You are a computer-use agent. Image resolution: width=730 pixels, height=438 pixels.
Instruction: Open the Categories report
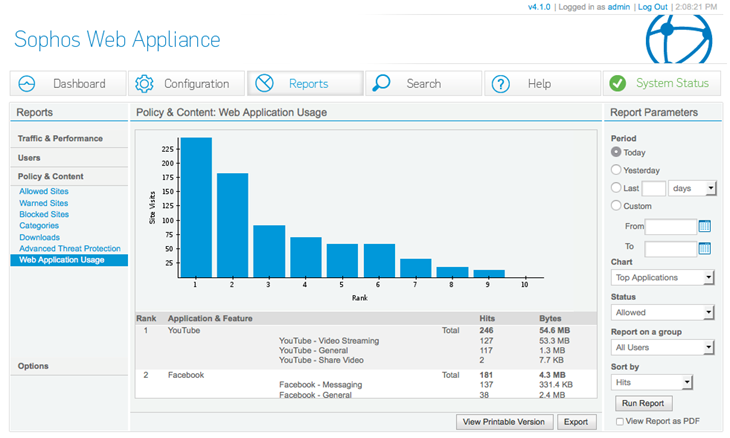[39, 226]
